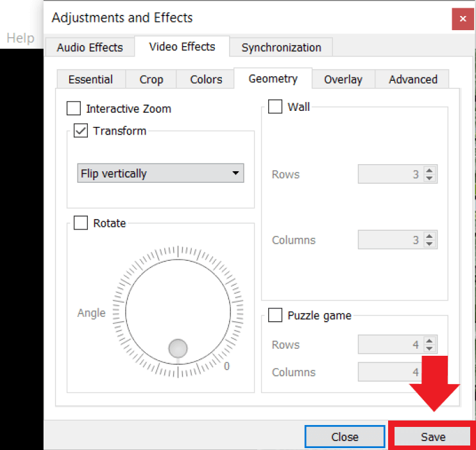Screen dimensions: 476x450
Task: Open the Flip vertically dropdown
Action: tap(161, 173)
